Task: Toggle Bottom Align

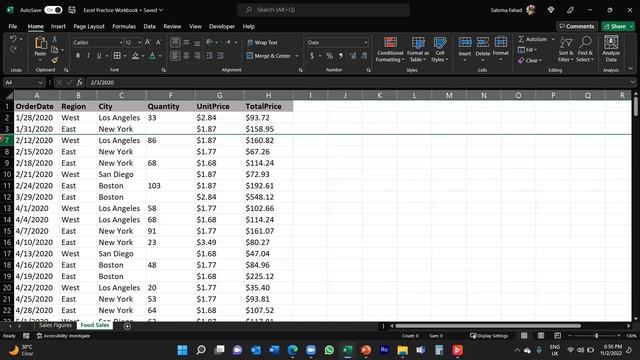Action: click(197, 42)
